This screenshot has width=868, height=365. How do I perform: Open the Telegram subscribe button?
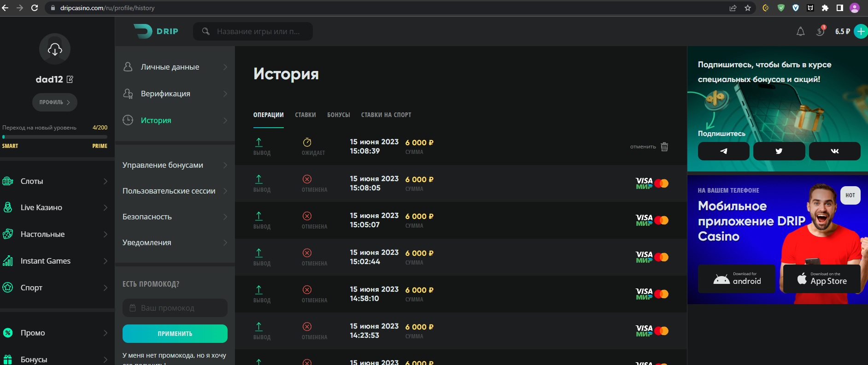pyautogui.click(x=724, y=151)
